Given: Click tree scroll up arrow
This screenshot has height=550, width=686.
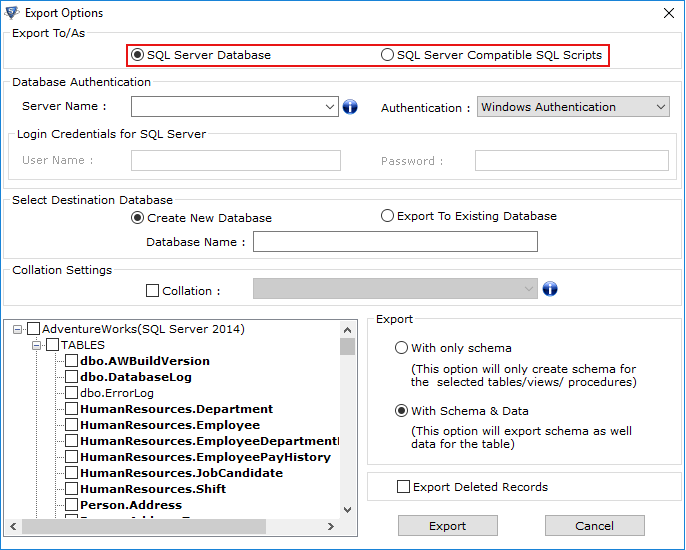Looking at the screenshot, I should [348, 330].
